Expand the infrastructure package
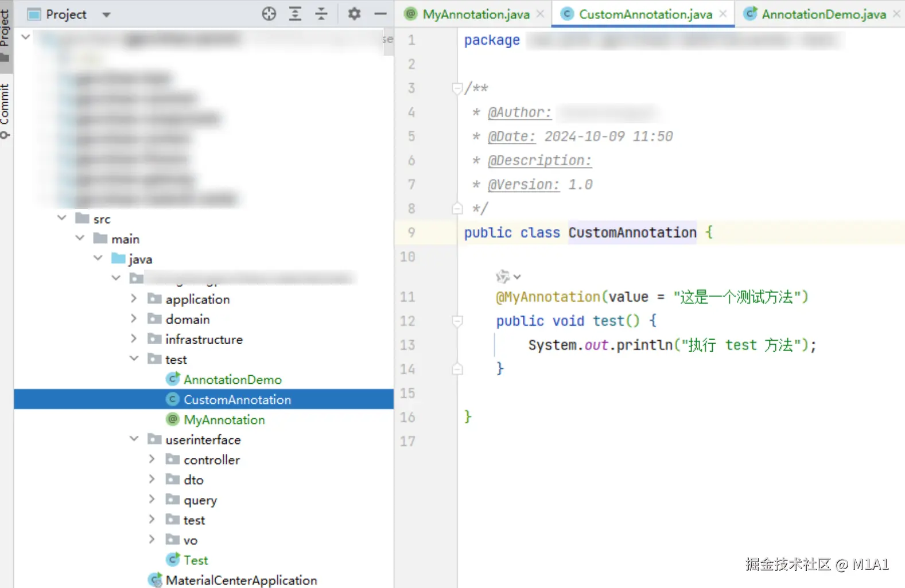This screenshot has height=588, width=905. pyautogui.click(x=134, y=338)
